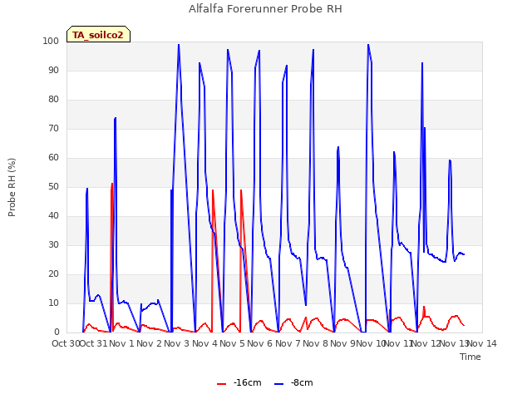Click the 30 y-axis tick label
This screenshot has width=532, height=399.
coord(53,244)
